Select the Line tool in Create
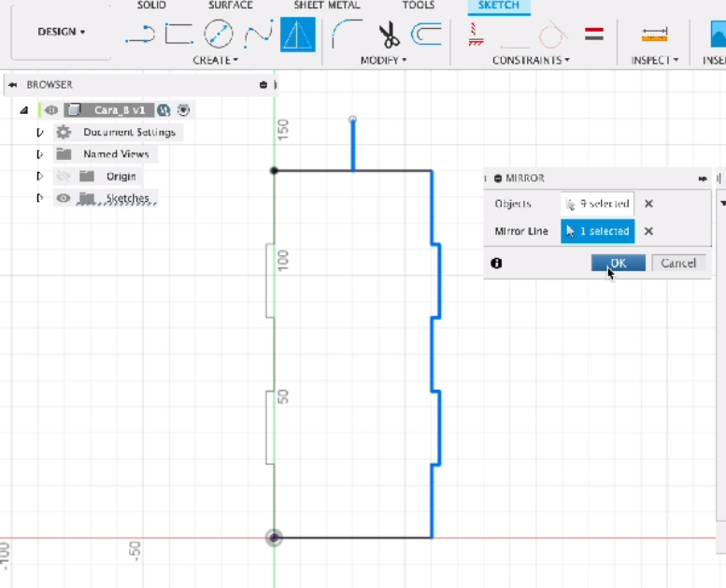Viewport: 726px width, 588px height. click(x=140, y=35)
